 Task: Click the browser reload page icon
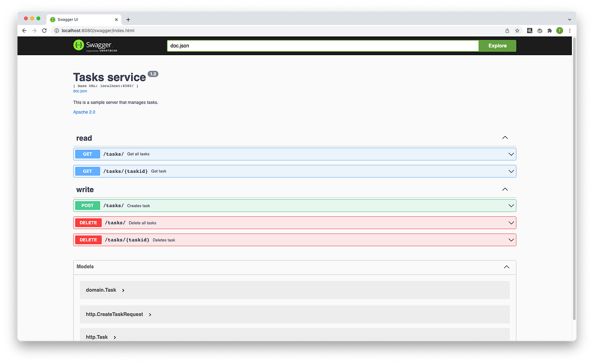pyautogui.click(x=44, y=31)
